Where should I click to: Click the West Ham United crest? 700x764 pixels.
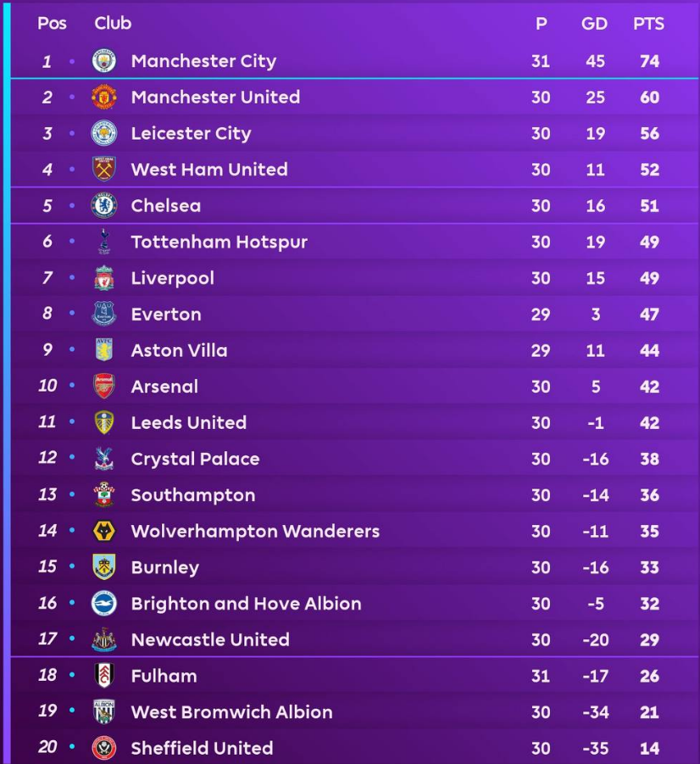[103, 170]
